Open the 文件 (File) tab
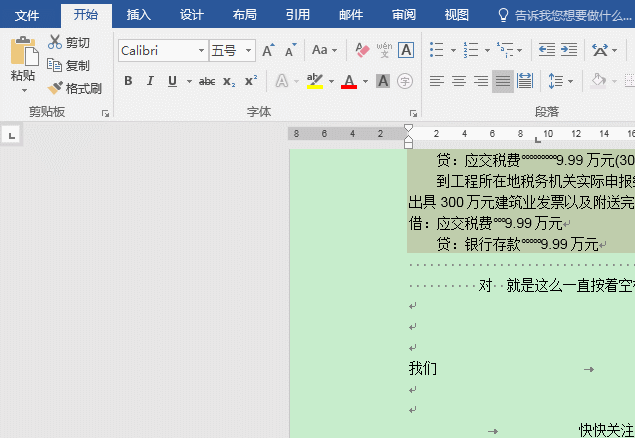The height and width of the screenshot is (438, 635). (27, 15)
